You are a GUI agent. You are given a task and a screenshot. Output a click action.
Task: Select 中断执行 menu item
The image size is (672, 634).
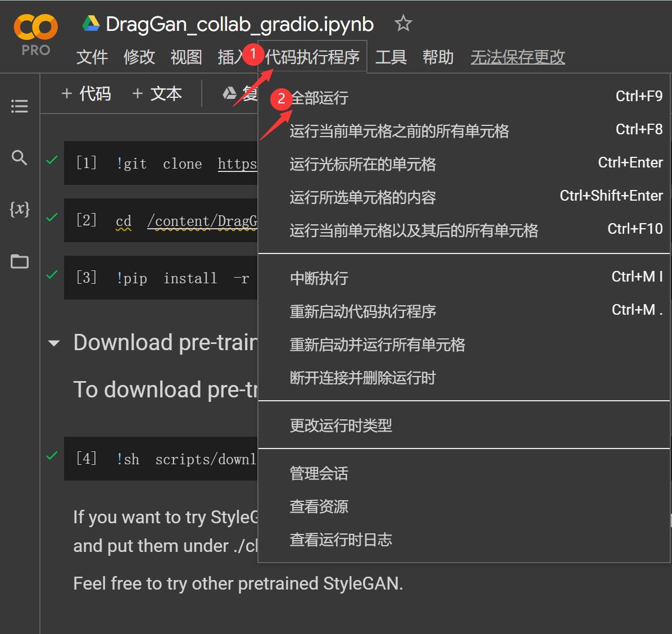pos(464,278)
